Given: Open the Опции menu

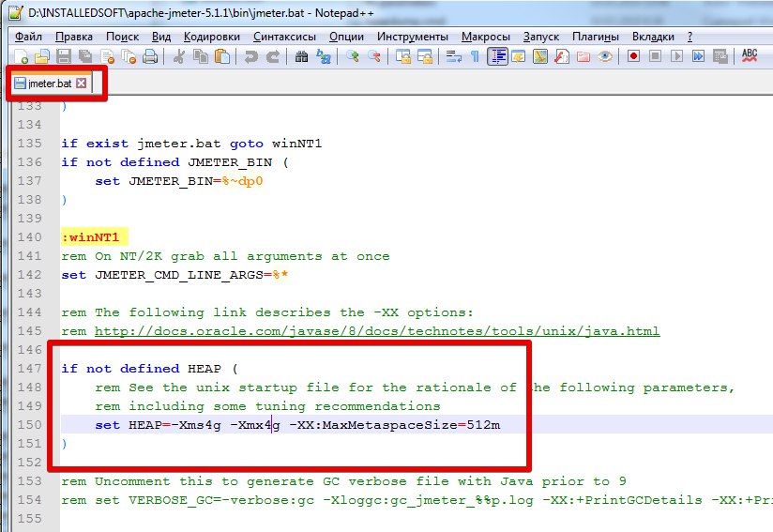Looking at the screenshot, I should pyautogui.click(x=346, y=37).
